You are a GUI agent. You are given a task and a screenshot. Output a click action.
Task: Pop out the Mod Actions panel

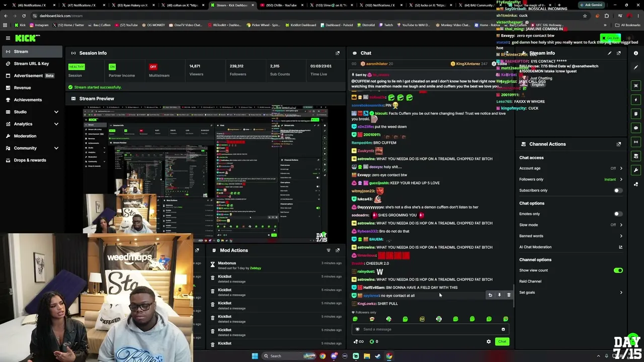tap(338, 250)
